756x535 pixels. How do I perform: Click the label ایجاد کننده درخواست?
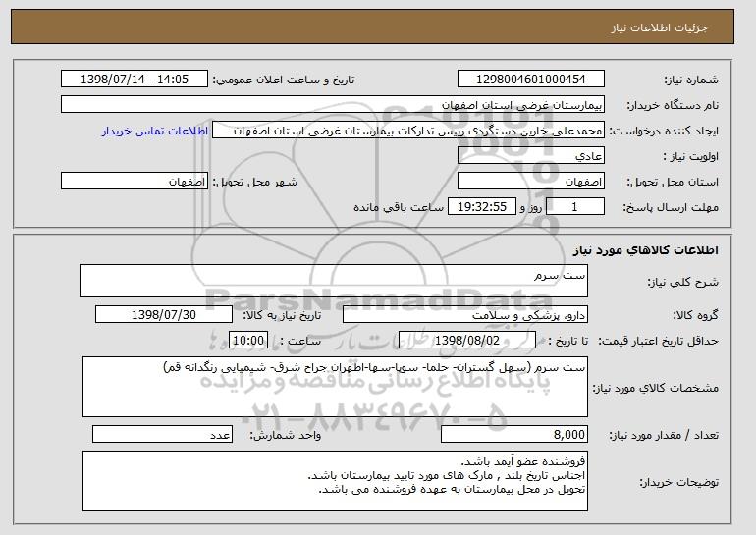(x=664, y=132)
